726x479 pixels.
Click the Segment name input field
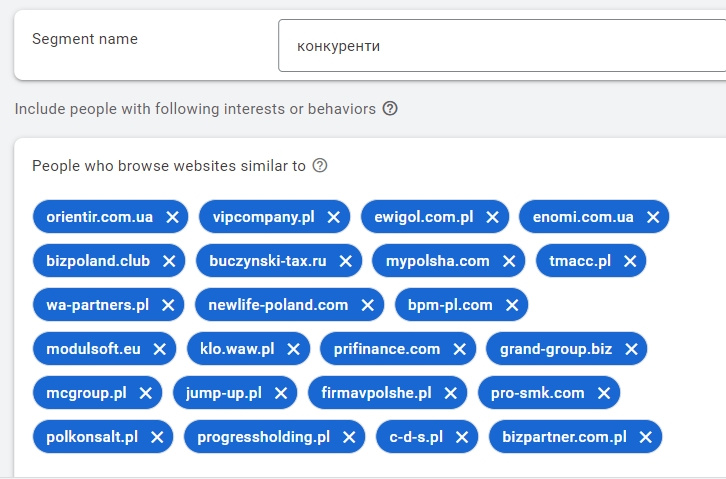point(500,46)
